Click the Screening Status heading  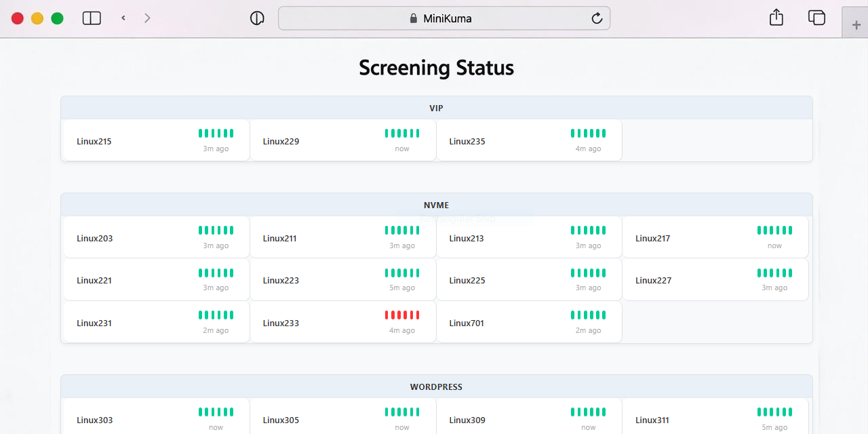[x=436, y=68]
